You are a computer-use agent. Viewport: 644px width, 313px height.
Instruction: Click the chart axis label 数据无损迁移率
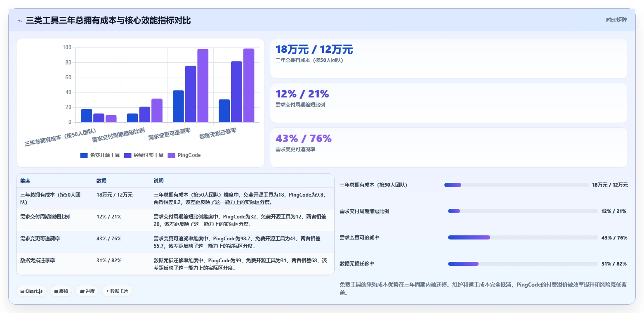[218, 133]
